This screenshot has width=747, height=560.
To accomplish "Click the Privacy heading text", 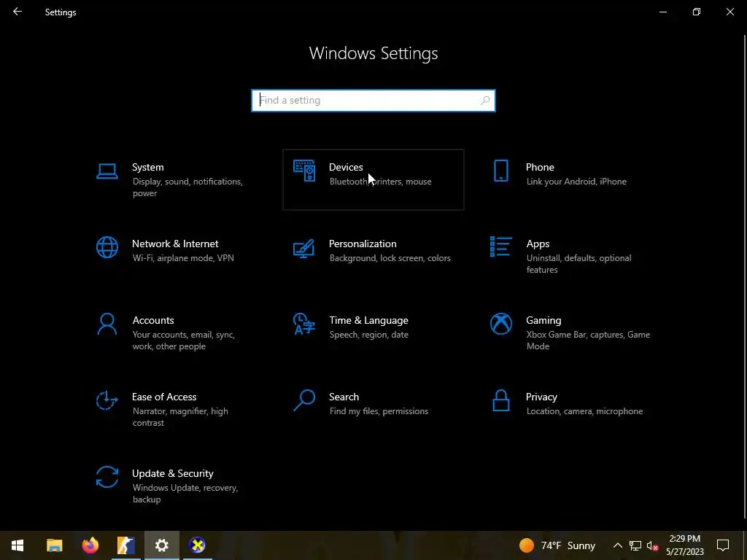I will [x=541, y=397].
